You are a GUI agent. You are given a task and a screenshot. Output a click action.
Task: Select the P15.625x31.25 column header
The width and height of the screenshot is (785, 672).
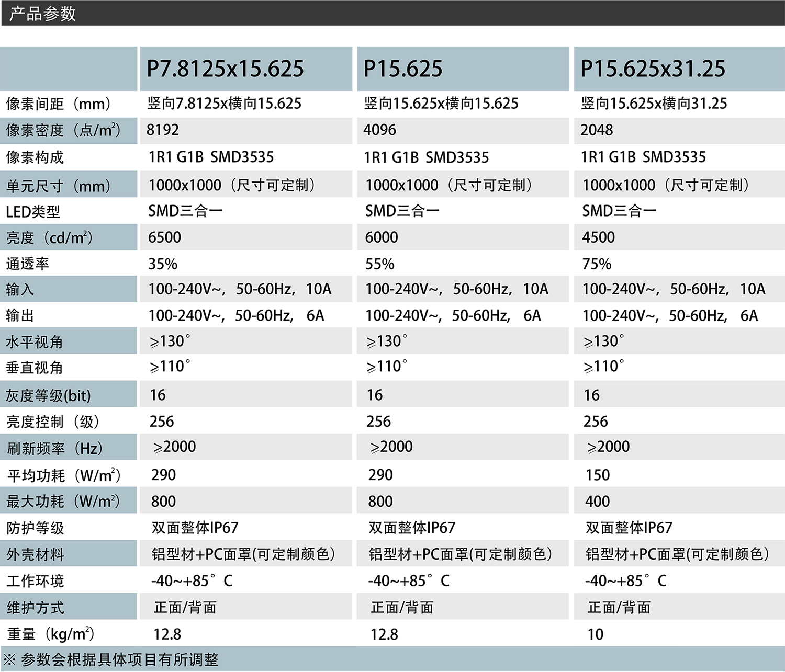(653, 69)
